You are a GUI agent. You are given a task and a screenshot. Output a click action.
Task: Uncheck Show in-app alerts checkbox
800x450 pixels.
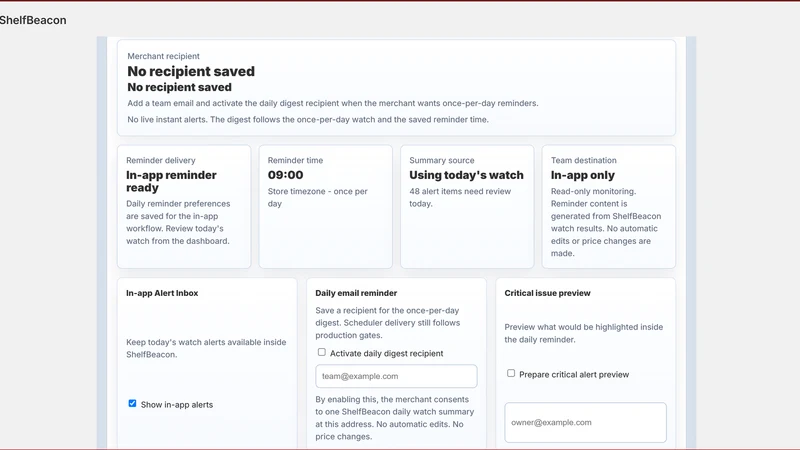click(132, 404)
